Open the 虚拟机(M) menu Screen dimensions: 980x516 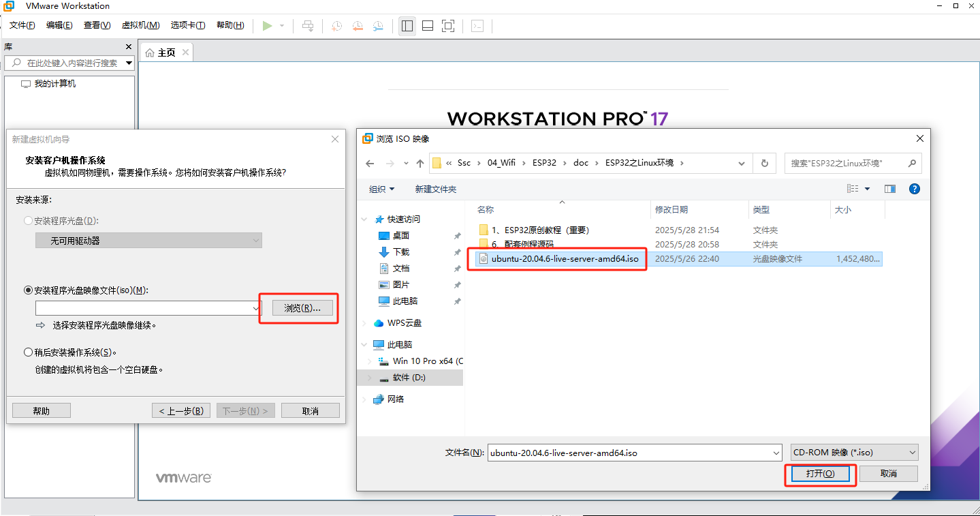click(140, 25)
